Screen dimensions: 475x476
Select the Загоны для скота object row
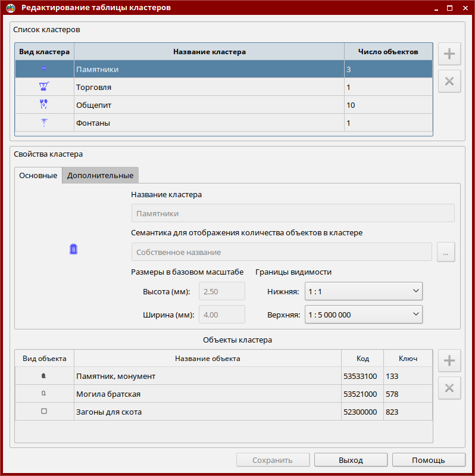224,412
